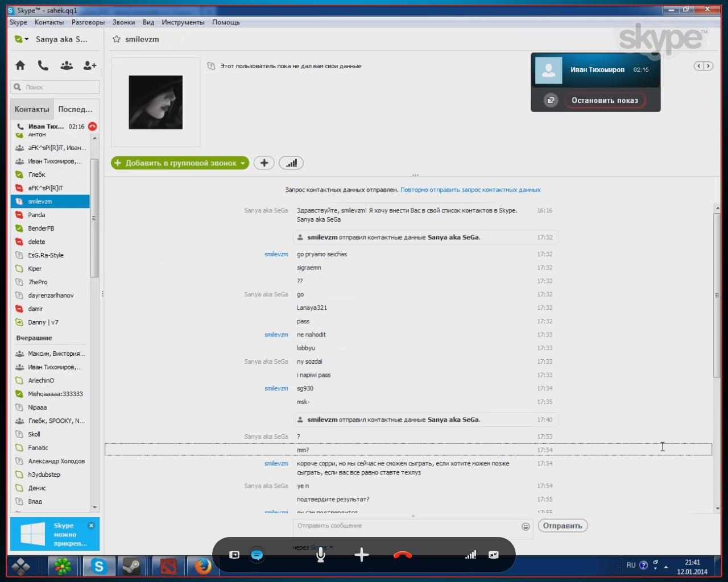
Task: Select the Mishqaaaaa:333333 contact
Action: tap(50, 394)
